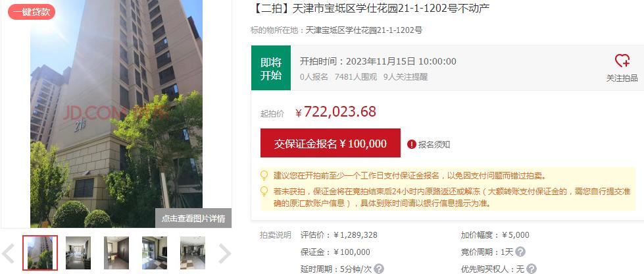The image size is (644, 274).
Task: Show previous thumbnails with left arrow
Action: coord(9,254)
